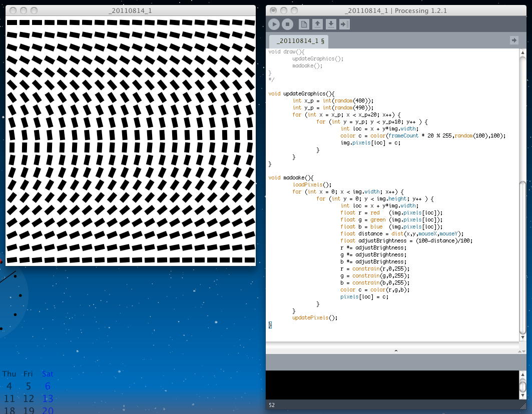Run the sketch with the Play button
The width and height of the screenshot is (532, 414).
tap(274, 24)
